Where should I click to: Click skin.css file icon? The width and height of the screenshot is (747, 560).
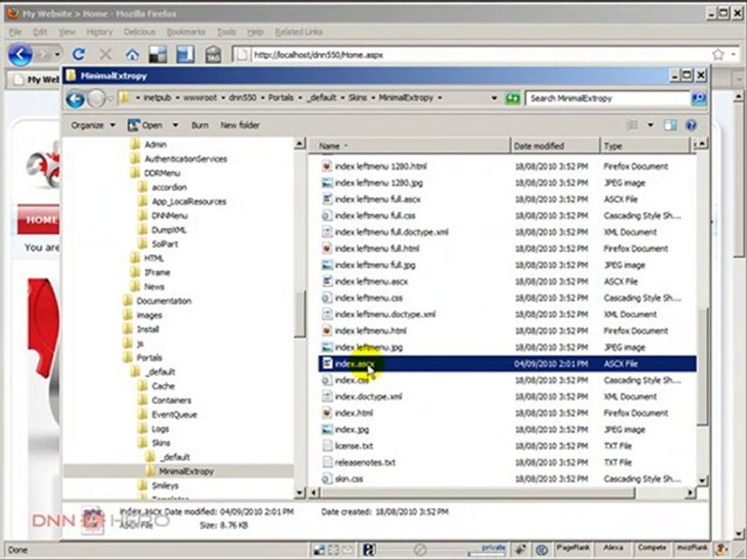(x=326, y=478)
